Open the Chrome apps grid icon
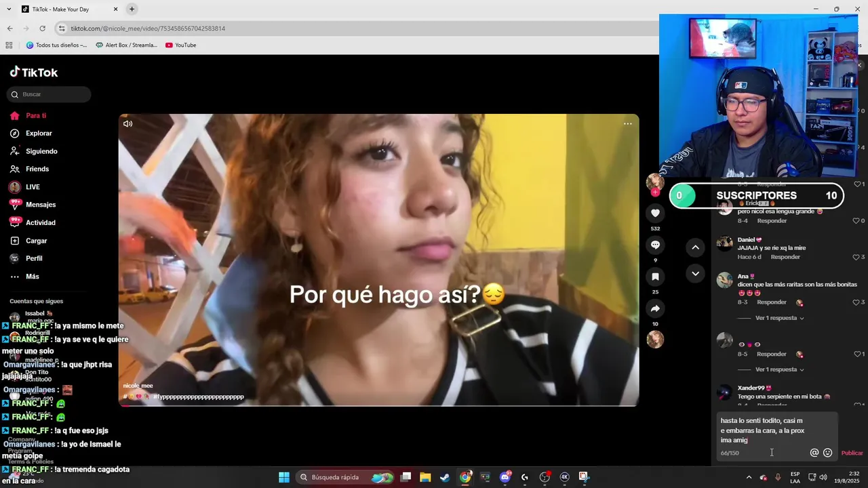 click(9, 45)
